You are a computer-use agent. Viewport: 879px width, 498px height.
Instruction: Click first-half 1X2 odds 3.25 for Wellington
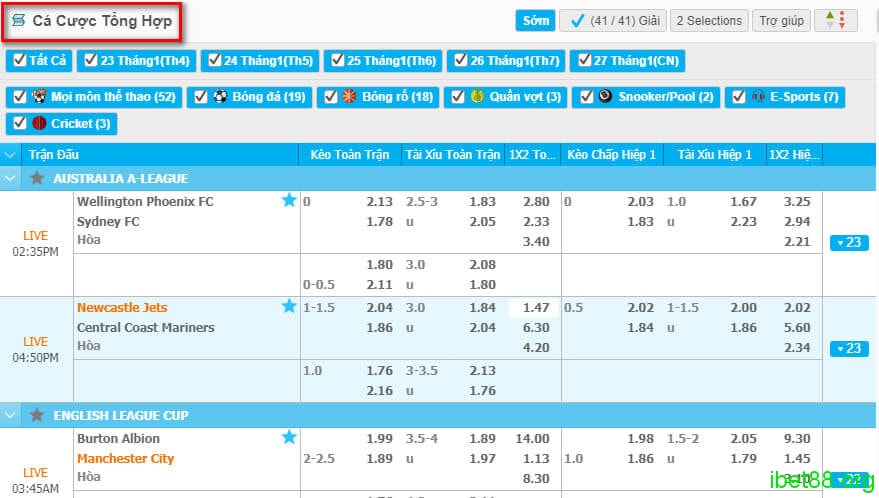coord(797,201)
